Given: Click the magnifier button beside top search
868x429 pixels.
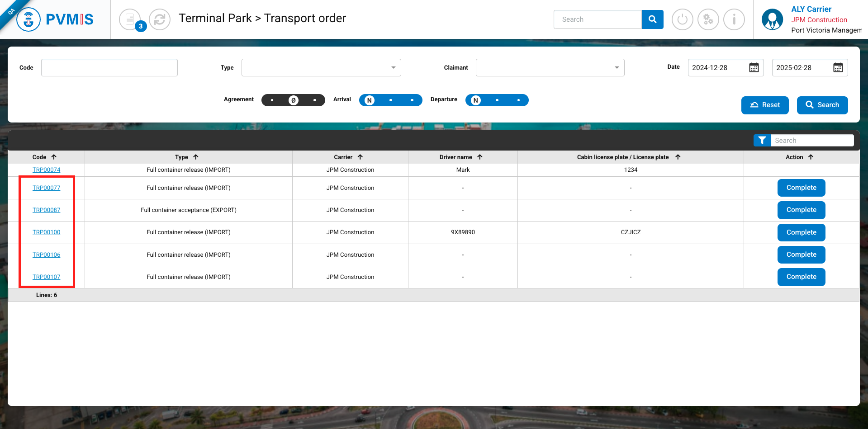Looking at the screenshot, I should point(652,19).
